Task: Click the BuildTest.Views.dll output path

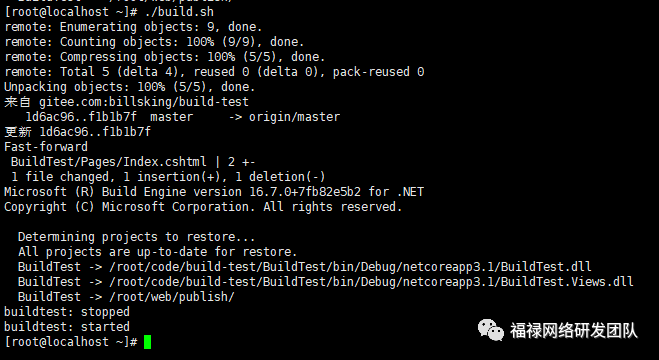Action: click(x=371, y=281)
